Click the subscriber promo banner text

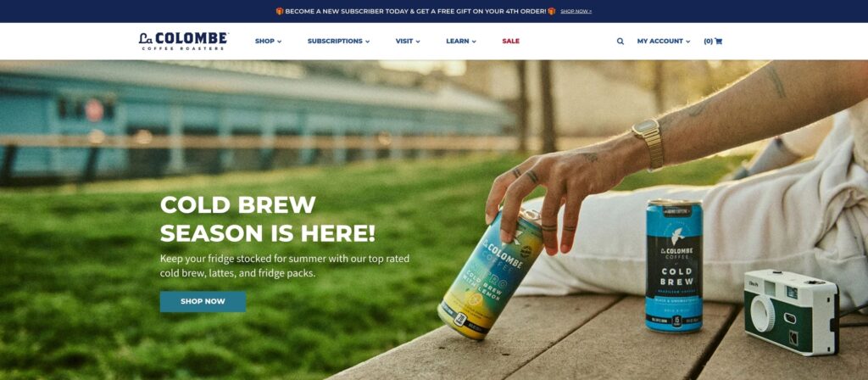[x=415, y=11]
